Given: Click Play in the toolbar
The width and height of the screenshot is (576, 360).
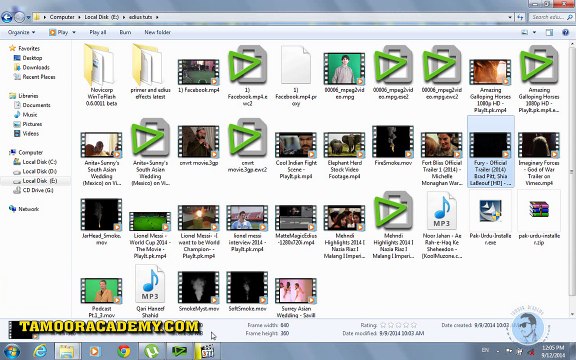Looking at the screenshot, I should [x=59, y=32].
